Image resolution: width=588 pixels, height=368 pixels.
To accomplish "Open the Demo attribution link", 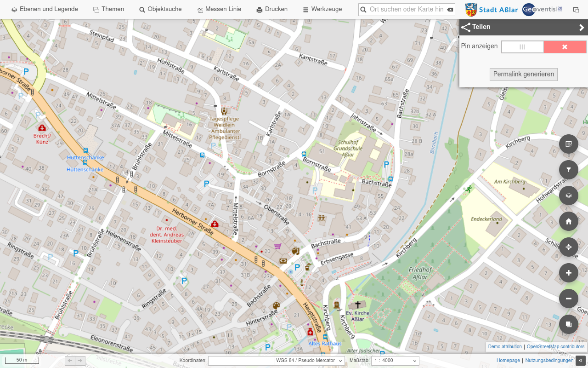I will point(505,347).
